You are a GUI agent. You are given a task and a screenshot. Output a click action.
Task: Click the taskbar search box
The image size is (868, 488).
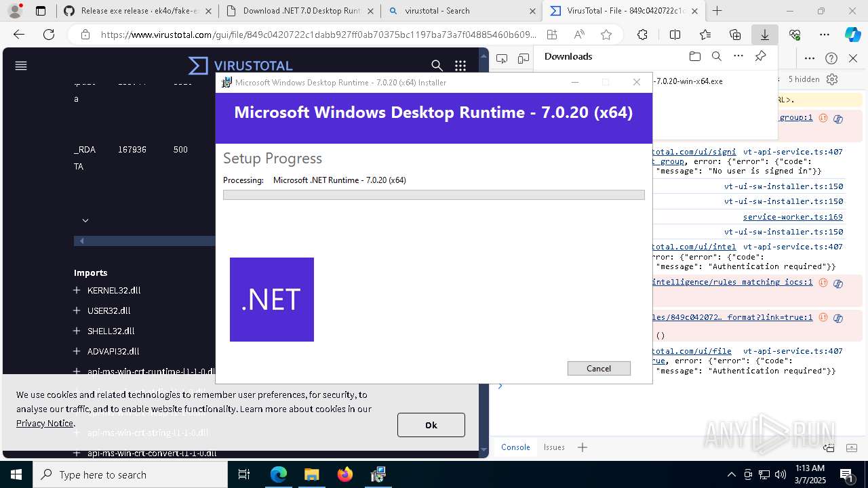pyautogui.click(x=130, y=474)
